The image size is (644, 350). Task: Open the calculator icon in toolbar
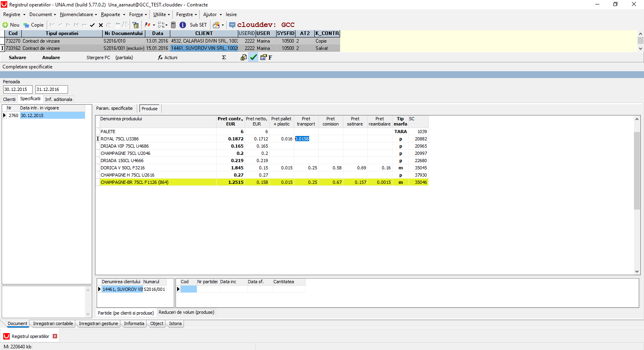click(x=173, y=25)
